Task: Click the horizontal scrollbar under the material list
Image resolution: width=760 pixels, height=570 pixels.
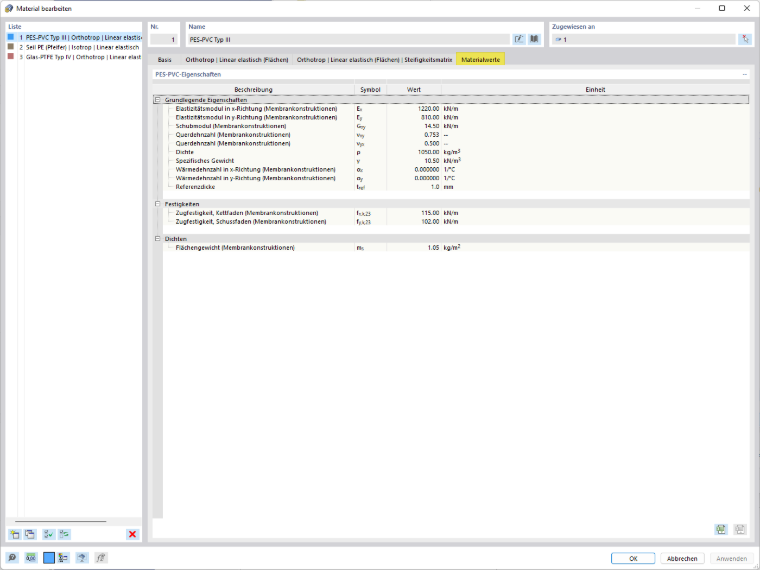Action: [x=61, y=522]
